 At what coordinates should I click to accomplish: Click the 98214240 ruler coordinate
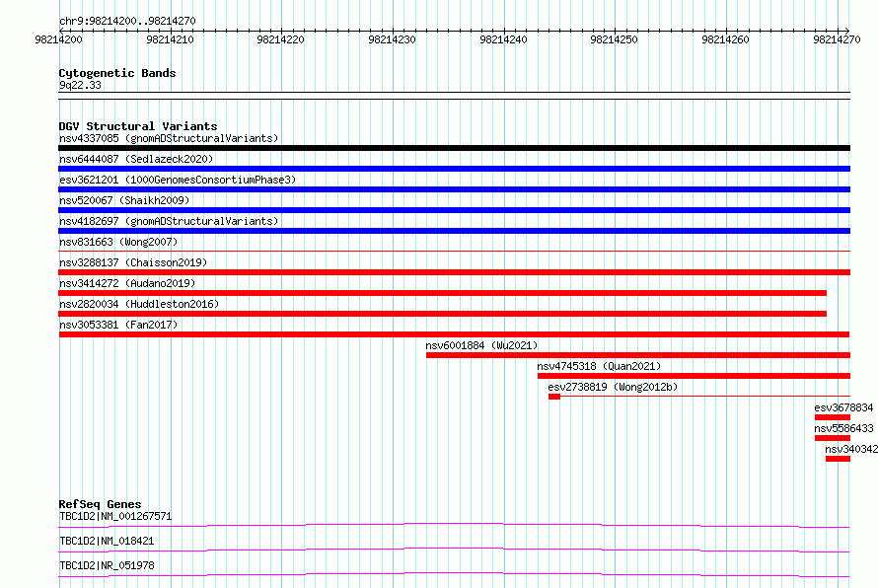coord(503,39)
